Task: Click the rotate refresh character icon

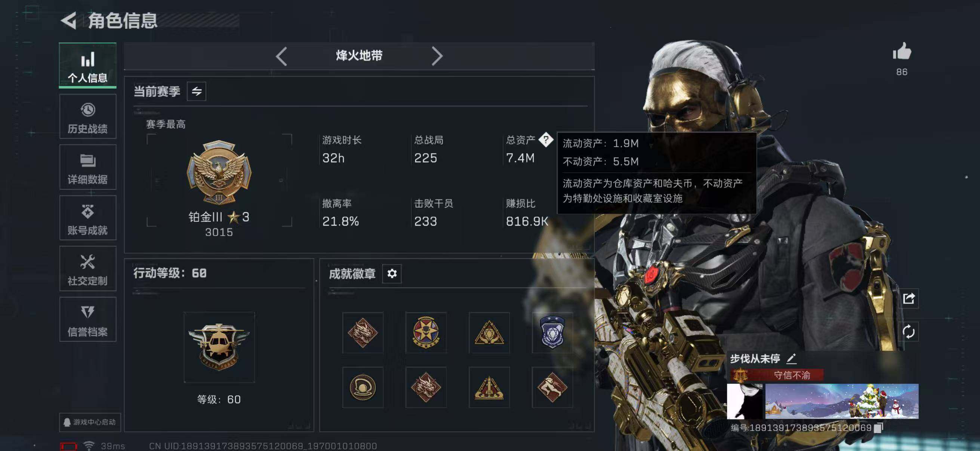Action: [x=909, y=331]
